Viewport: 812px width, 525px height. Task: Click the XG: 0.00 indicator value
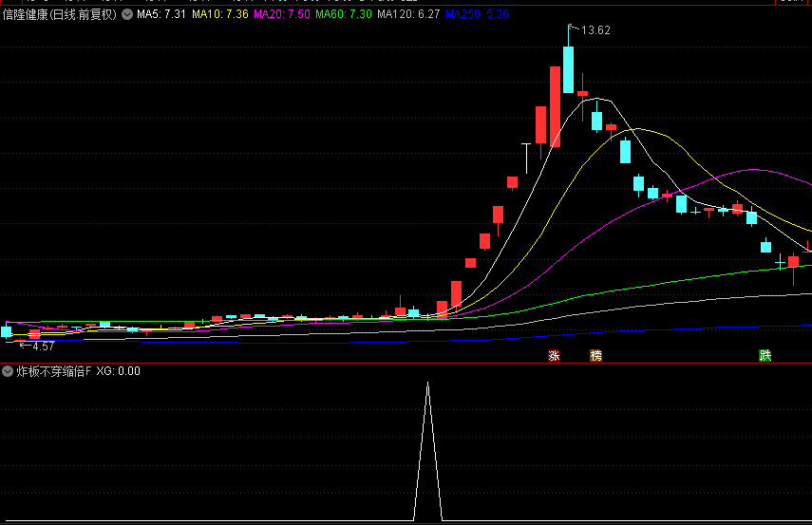point(118,371)
